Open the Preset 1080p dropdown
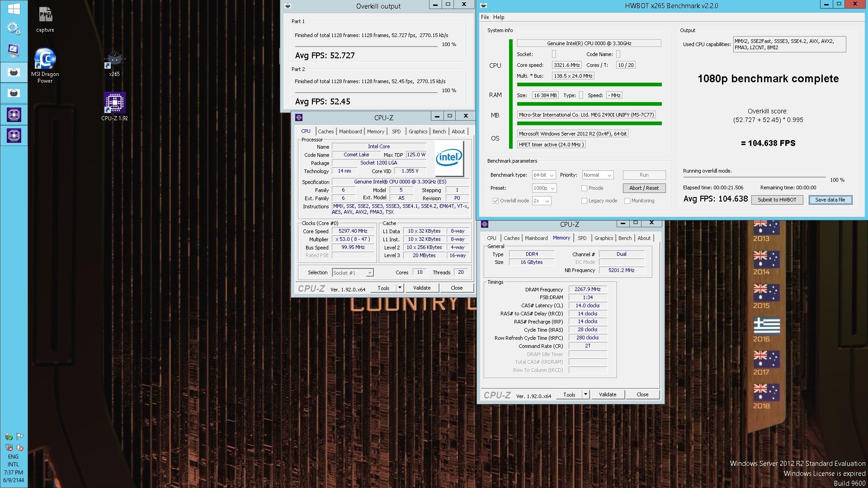Image resolution: width=868 pixels, height=488 pixels. tap(544, 188)
